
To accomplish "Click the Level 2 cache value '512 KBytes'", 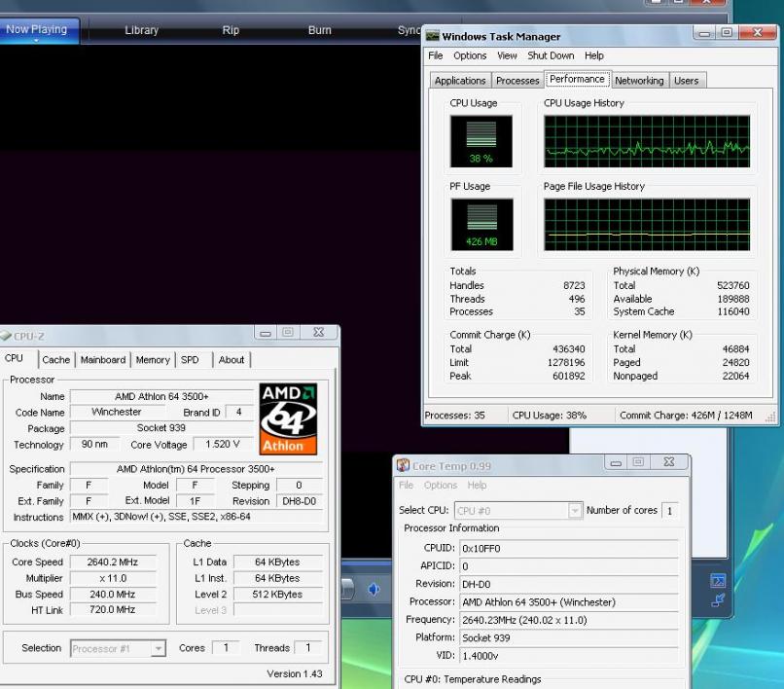I will point(277,594).
